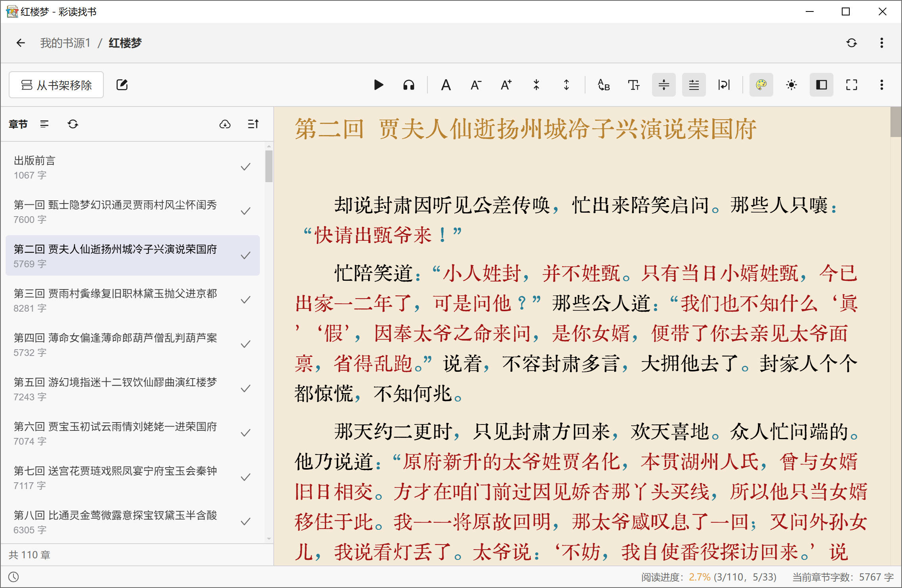The width and height of the screenshot is (902, 588).
Task: Click the app icon in the title bar
Action: [12, 11]
